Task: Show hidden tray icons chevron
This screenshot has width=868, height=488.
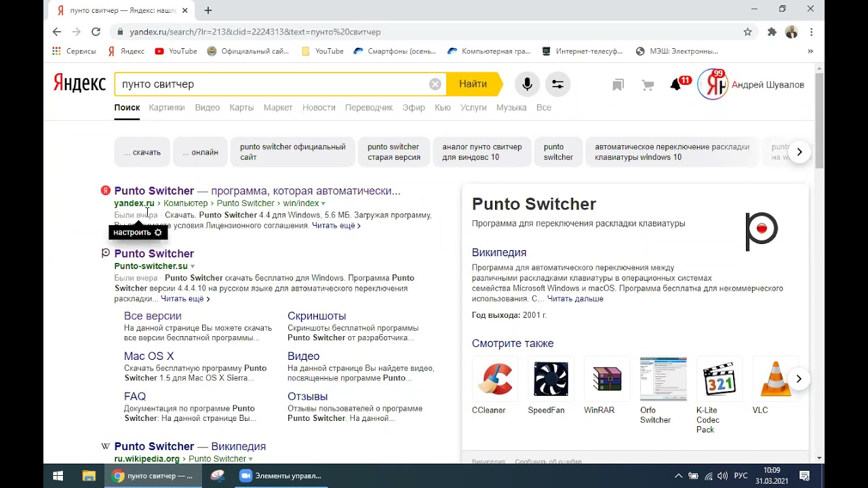Action: coord(678,476)
